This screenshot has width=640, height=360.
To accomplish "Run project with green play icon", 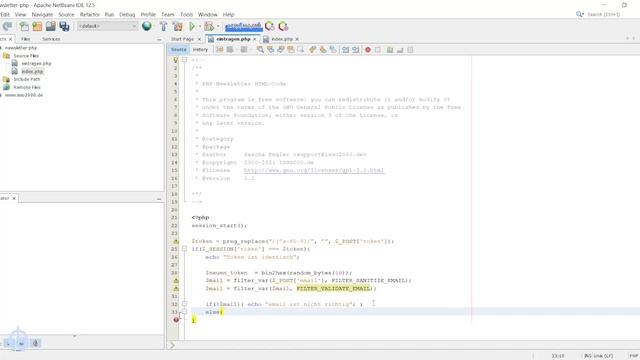I will [x=192, y=27].
